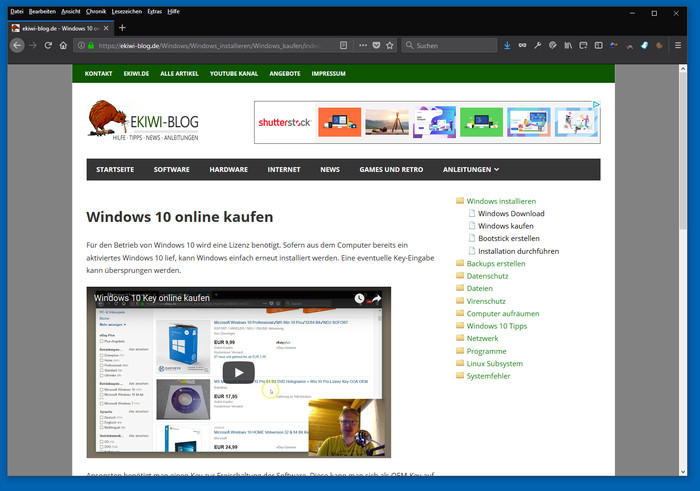Image resolution: width=700 pixels, height=491 pixels.
Task: Reload the current page
Action: (48, 45)
